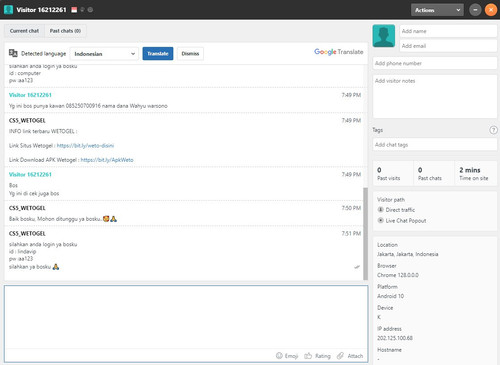500x365 pixels.
Task: Open the Emoji picker
Action: [287, 356]
